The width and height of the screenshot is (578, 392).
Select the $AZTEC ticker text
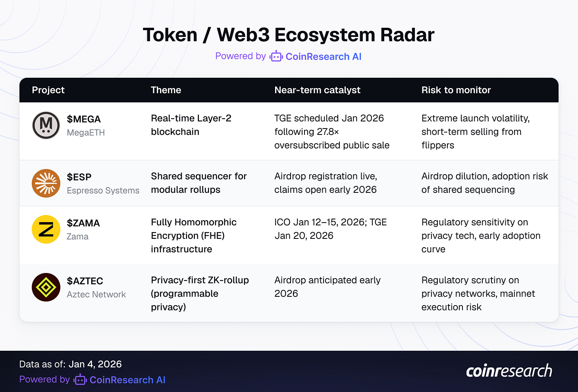pos(85,281)
